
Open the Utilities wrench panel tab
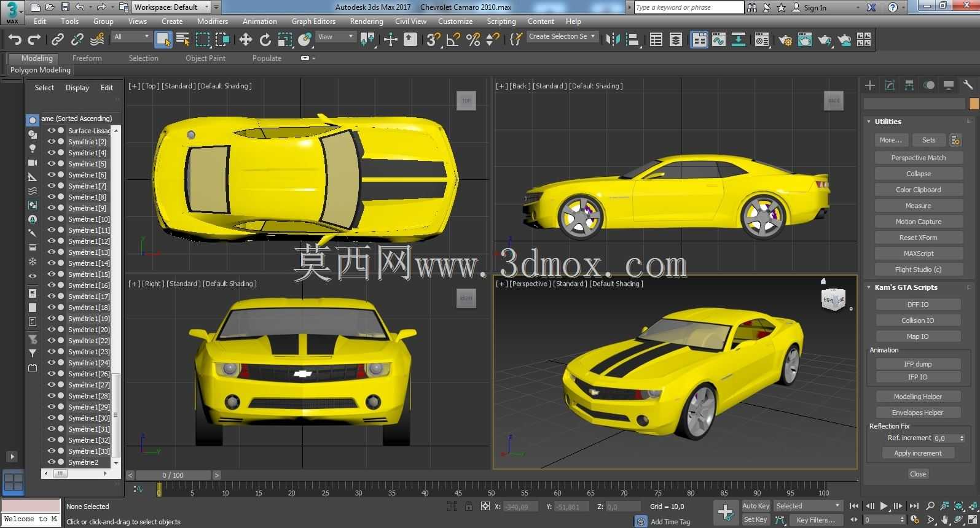pyautogui.click(x=968, y=85)
